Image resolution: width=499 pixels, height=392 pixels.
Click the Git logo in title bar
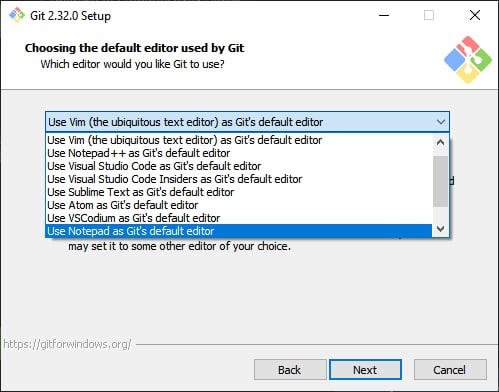tap(17, 15)
